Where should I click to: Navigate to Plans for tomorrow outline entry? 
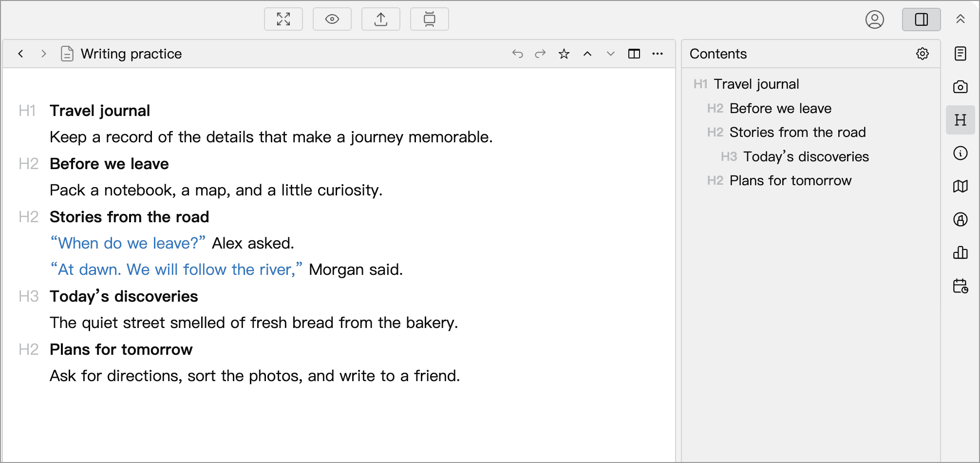791,180
